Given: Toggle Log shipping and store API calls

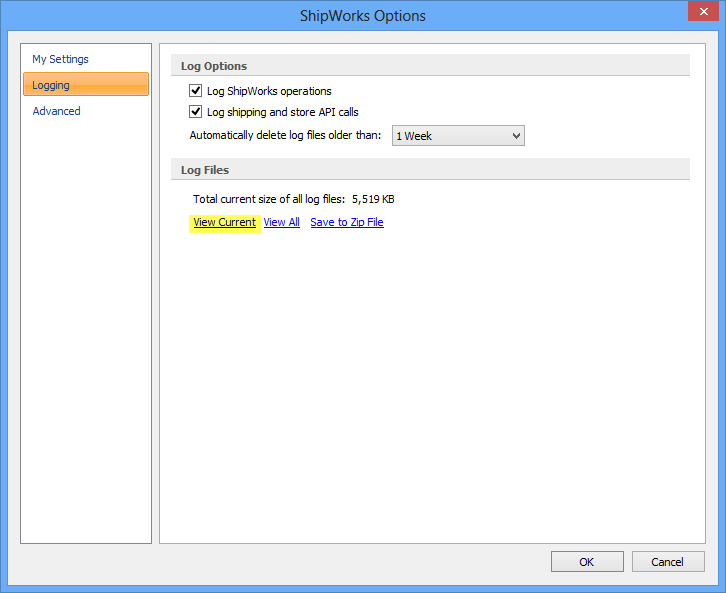Looking at the screenshot, I should tap(195, 112).
